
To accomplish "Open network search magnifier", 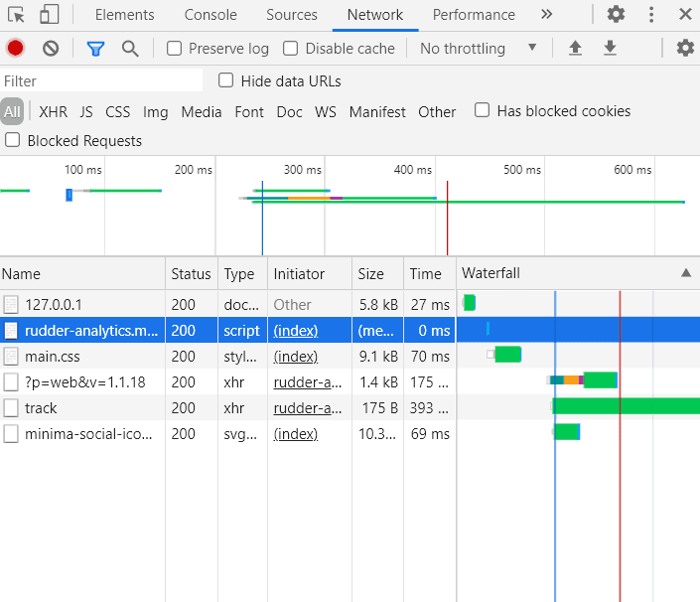I will (x=130, y=48).
